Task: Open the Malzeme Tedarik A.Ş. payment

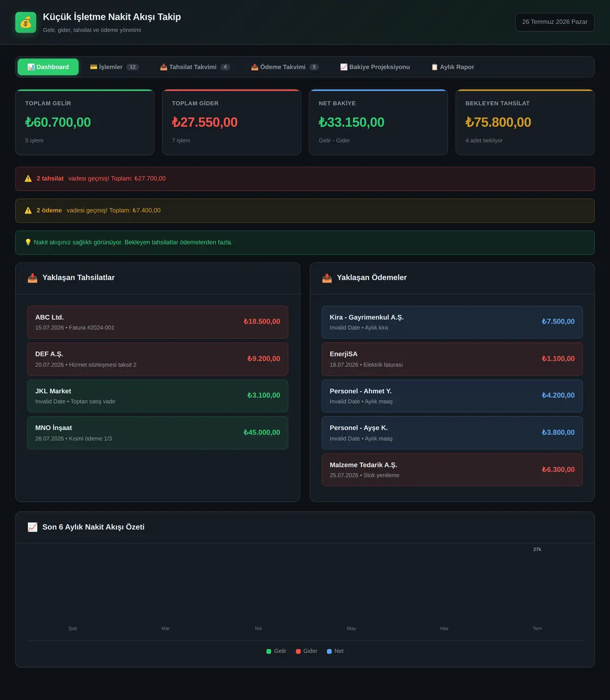Action: pyautogui.click(x=452, y=470)
